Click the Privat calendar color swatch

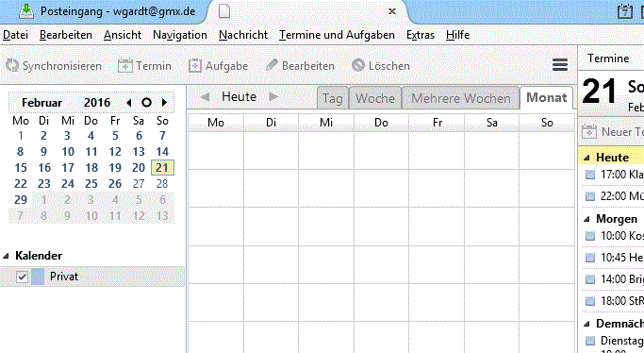coord(38,277)
